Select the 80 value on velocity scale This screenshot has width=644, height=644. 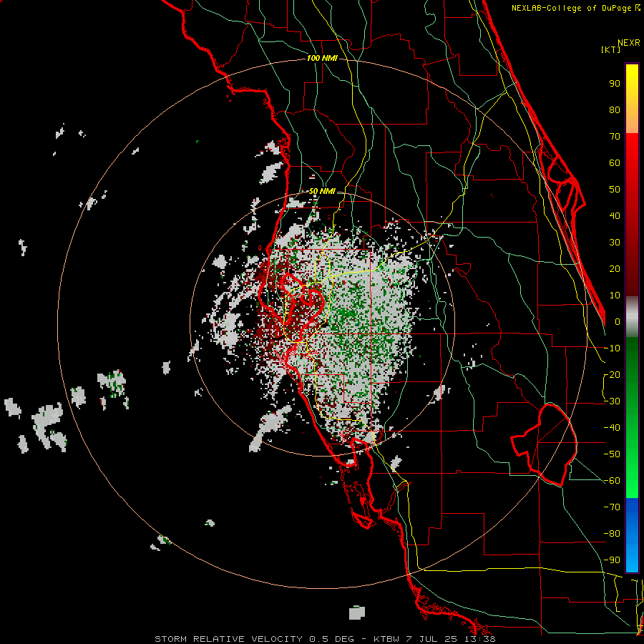(x=615, y=109)
